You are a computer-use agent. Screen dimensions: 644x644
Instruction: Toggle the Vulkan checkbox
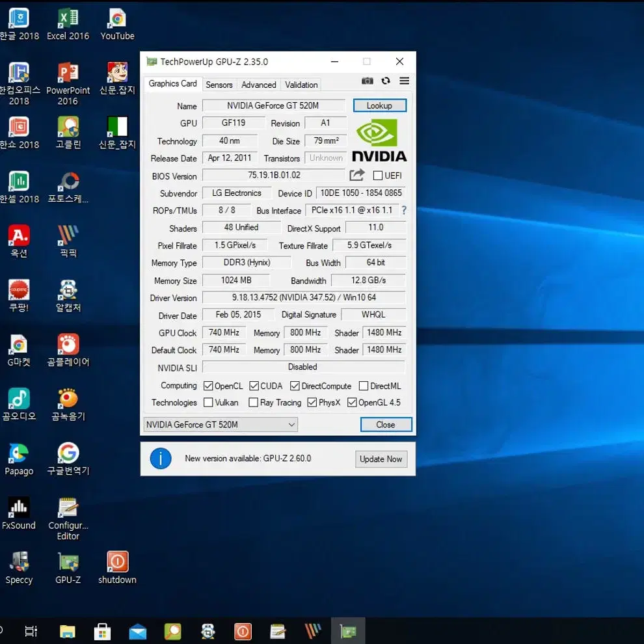point(208,402)
